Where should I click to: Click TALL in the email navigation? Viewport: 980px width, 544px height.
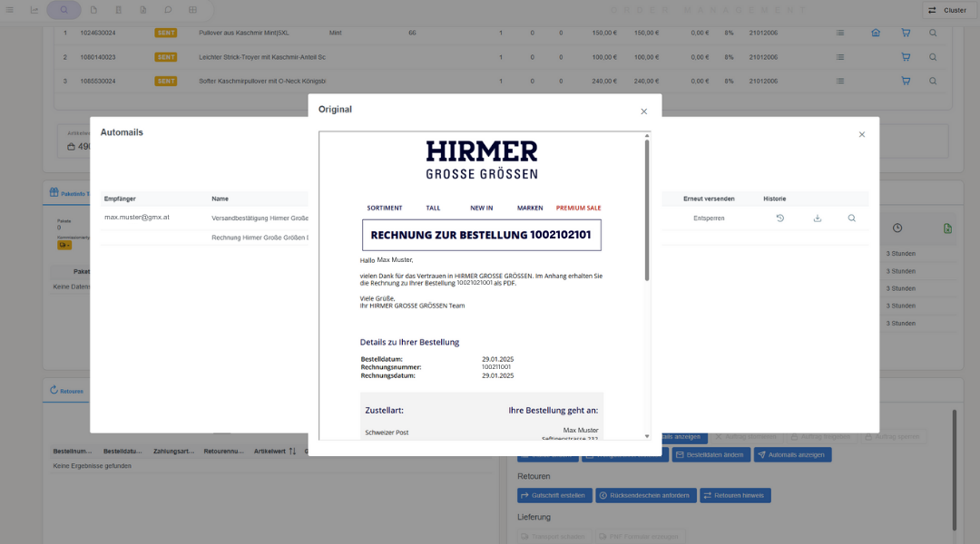tap(433, 208)
